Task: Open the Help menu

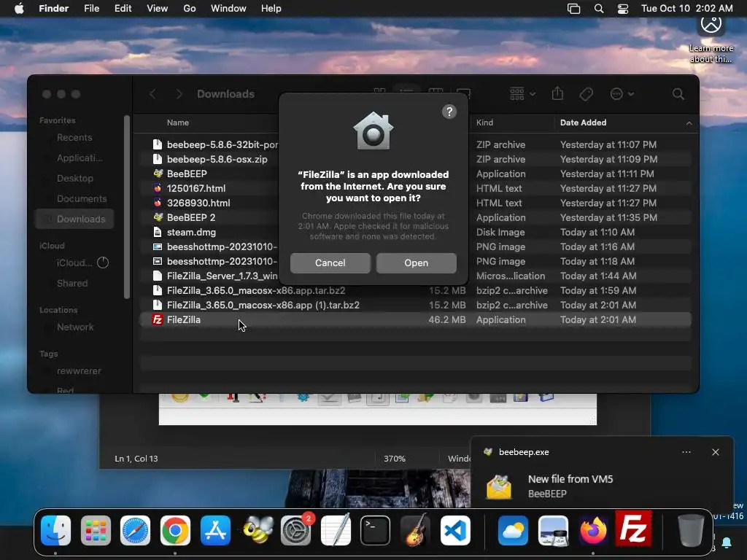Action: tap(271, 9)
